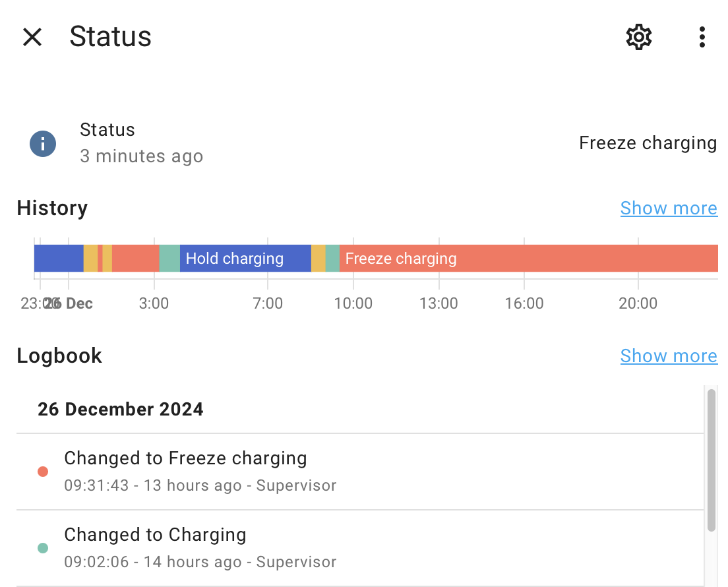Show more Logbook link
Viewport: 728px width, 587px height.
click(x=669, y=355)
